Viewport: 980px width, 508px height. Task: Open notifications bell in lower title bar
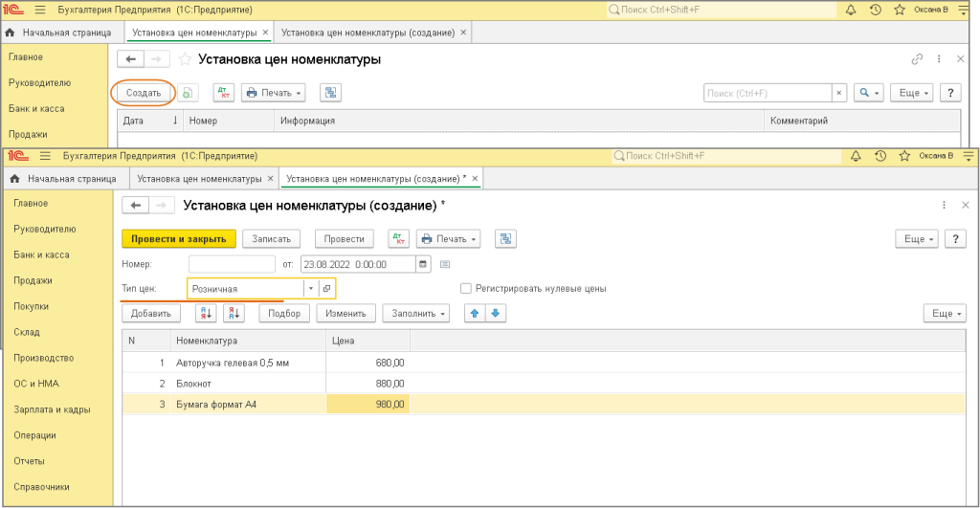[x=855, y=155]
